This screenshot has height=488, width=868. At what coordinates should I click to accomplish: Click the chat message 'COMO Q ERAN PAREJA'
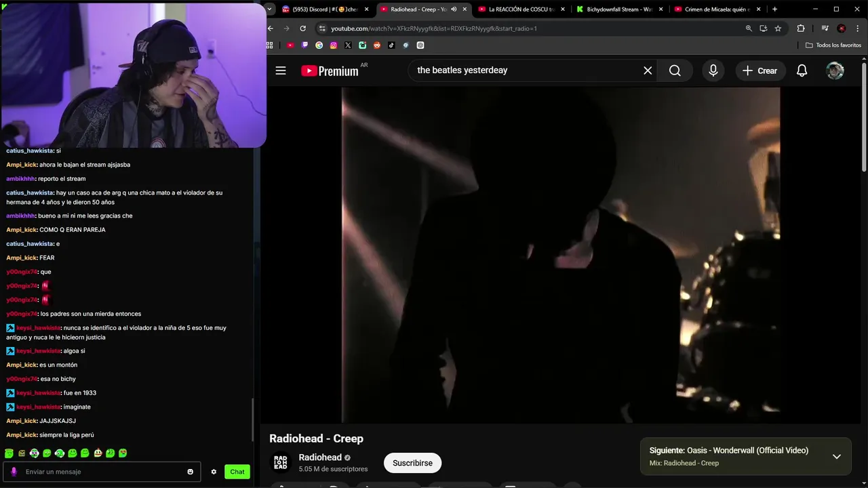click(x=73, y=230)
